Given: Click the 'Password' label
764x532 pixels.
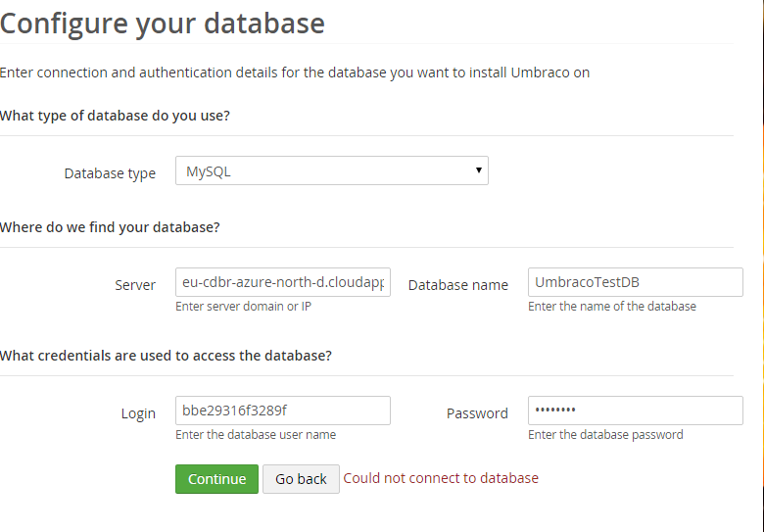Looking at the screenshot, I should 477,413.
